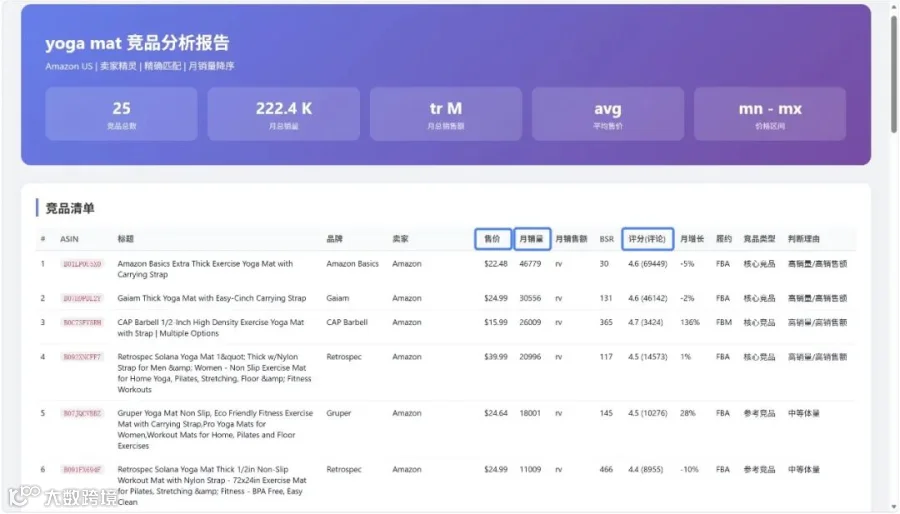Click the BSR value '131'
The width and height of the screenshot is (900, 514).
pyautogui.click(x=606, y=298)
